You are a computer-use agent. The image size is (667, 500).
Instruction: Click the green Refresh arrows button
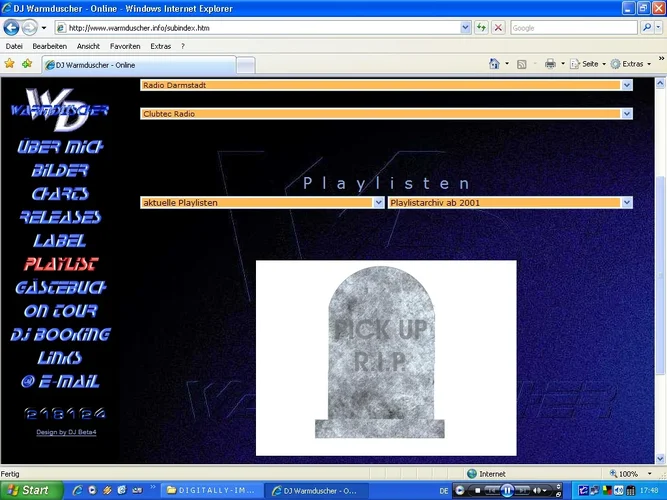(x=481, y=28)
